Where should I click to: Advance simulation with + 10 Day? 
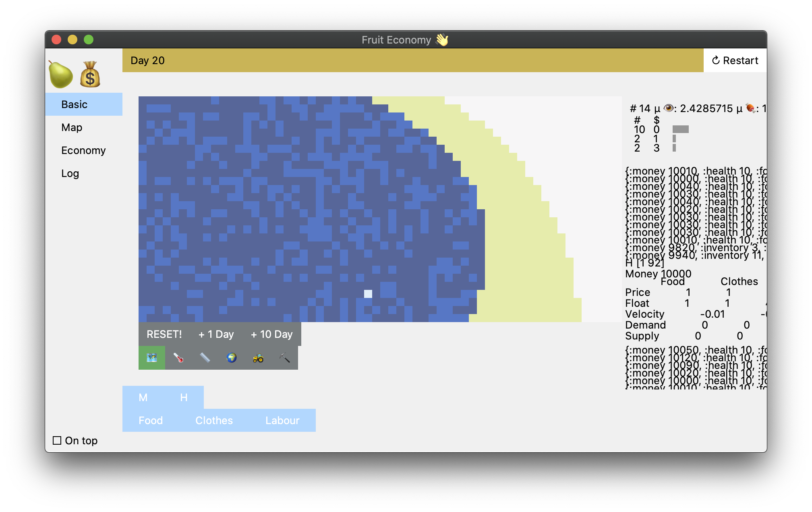[x=271, y=334]
